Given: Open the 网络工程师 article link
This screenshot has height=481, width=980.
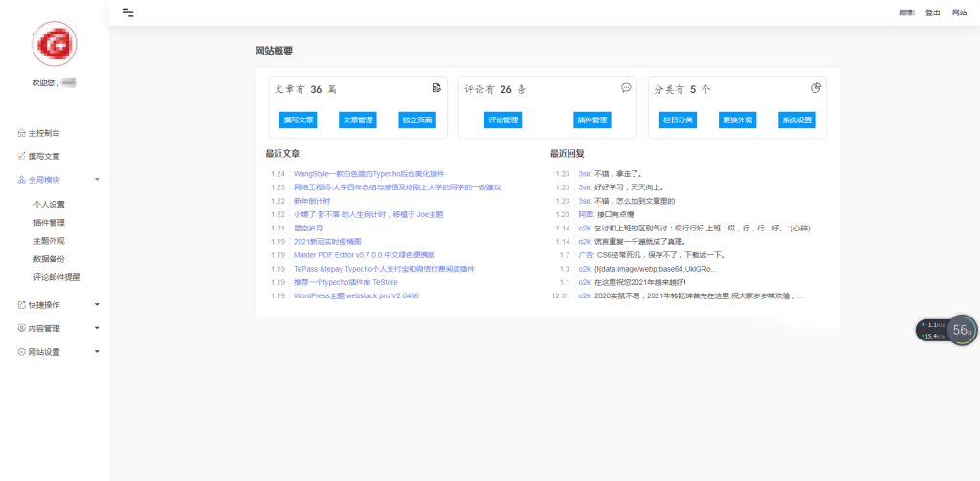Looking at the screenshot, I should tap(397, 187).
